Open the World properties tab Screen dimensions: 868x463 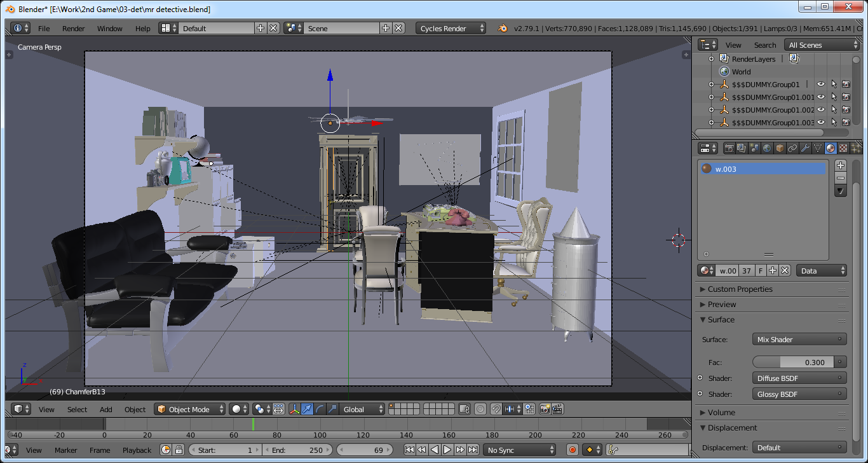(766, 148)
